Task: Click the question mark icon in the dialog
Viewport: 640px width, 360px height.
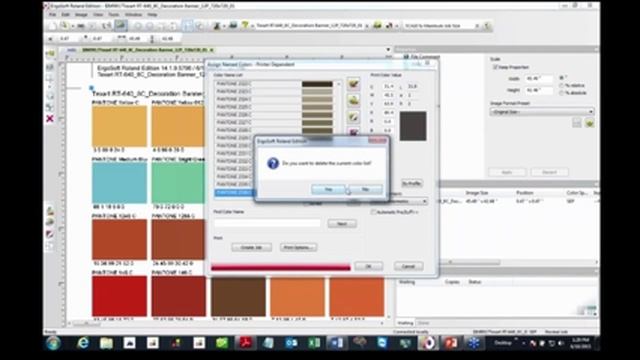Action: pyautogui.click(x=273, y=163)
